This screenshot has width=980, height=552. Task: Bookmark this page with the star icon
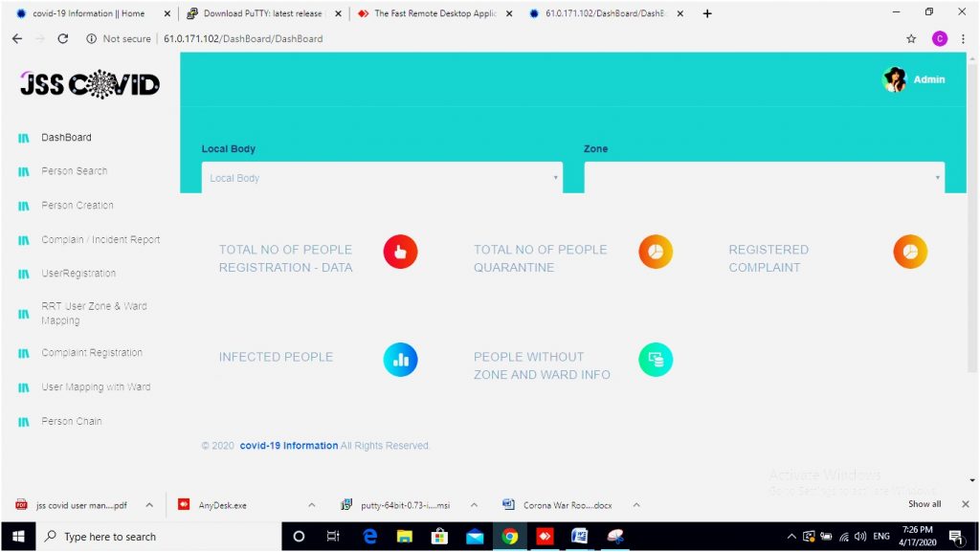click(x=911, y=38)
